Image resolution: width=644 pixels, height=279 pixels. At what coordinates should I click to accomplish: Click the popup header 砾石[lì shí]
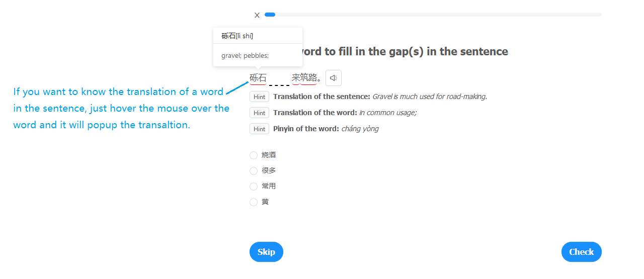pos(237,36)
